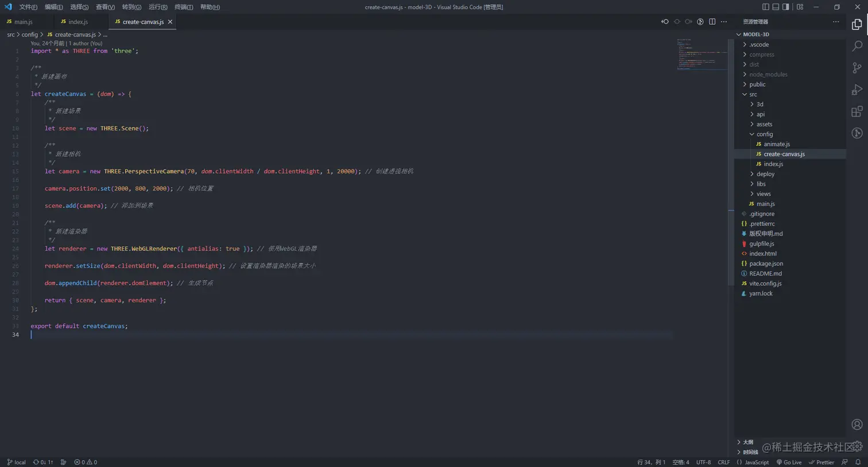Viewport: 868px width, 467px height.
Task: Collapse the config folder
Action: pyautogui.click(x=790, y=134)
